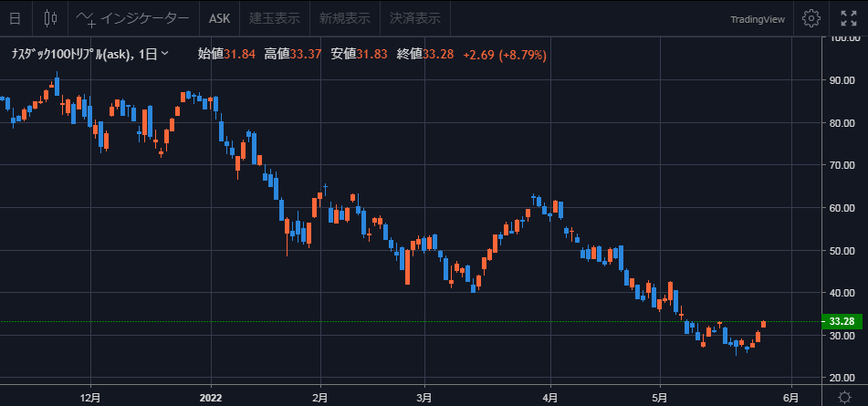
Task: Click the +2.69 (+8.79%) change value
Action: pyautogui.click(x=505, y=55)
